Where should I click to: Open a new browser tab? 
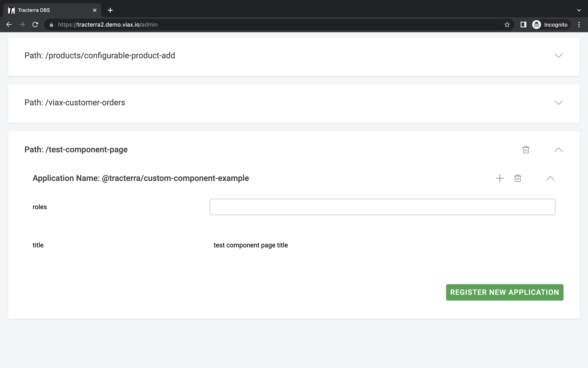[x=110, y=10]
